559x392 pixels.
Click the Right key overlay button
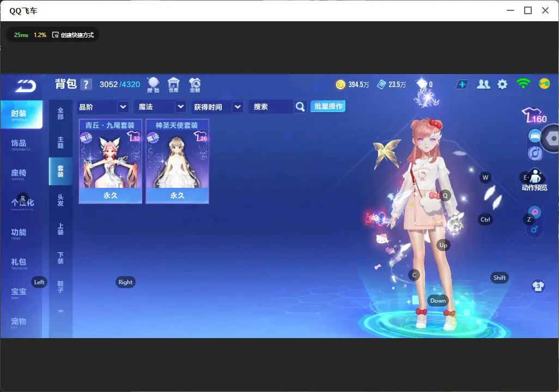coord(125,282)
